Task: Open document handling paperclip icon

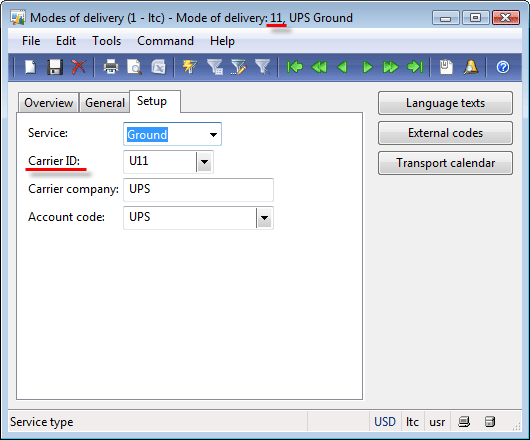Action: point(446,67)
